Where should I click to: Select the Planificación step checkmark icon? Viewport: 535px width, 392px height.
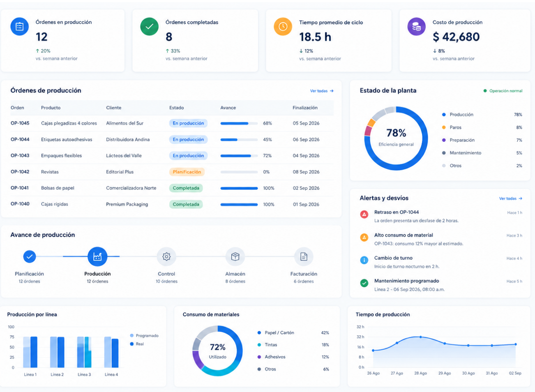[x=29, y=257]
